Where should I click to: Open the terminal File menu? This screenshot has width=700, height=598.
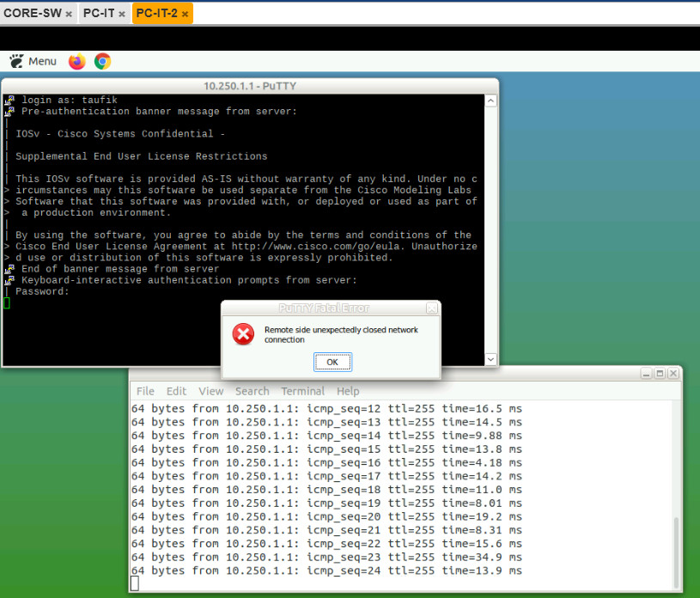coord(145,391)
